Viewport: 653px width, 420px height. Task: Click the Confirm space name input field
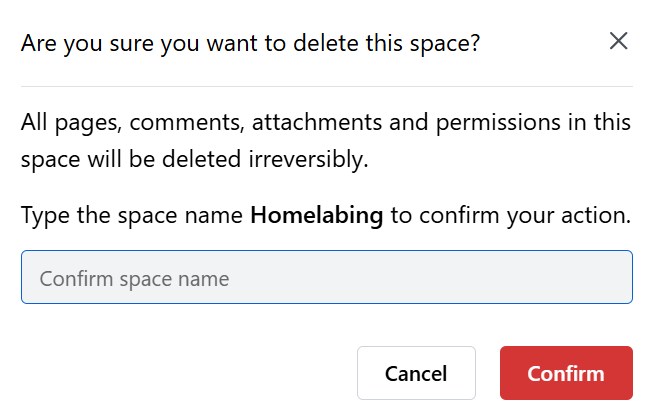pyautogui.click(x=327, y=277)
